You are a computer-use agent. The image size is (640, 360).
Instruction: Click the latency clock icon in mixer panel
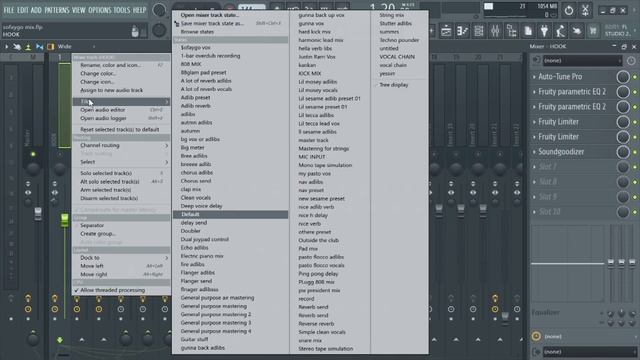click(631, 60)
